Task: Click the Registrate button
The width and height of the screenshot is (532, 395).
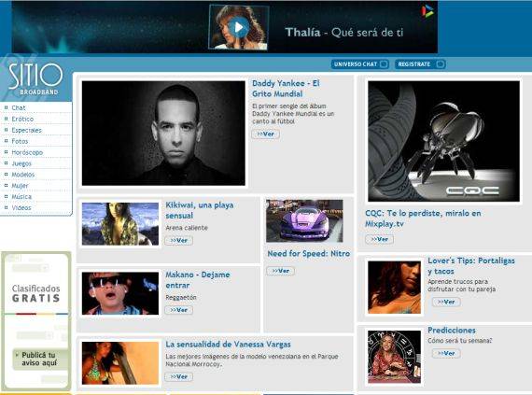Action: pos(420,64)
